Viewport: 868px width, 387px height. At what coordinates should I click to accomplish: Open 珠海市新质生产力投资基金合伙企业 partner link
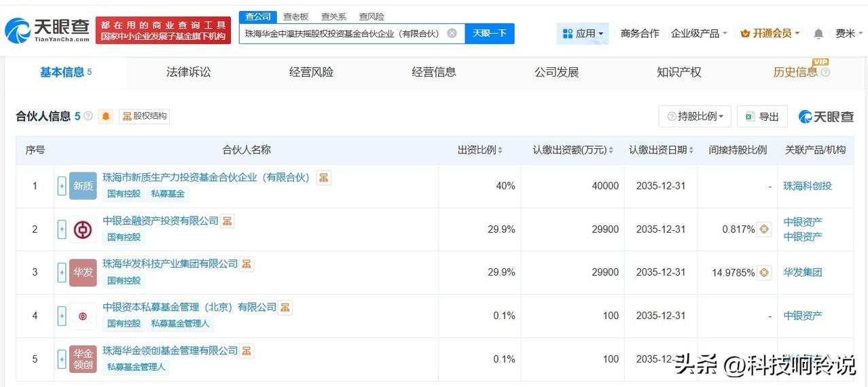pos(206,177)
